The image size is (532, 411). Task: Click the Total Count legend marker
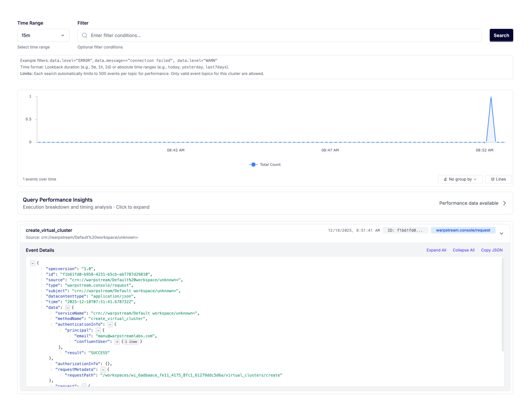253,164
